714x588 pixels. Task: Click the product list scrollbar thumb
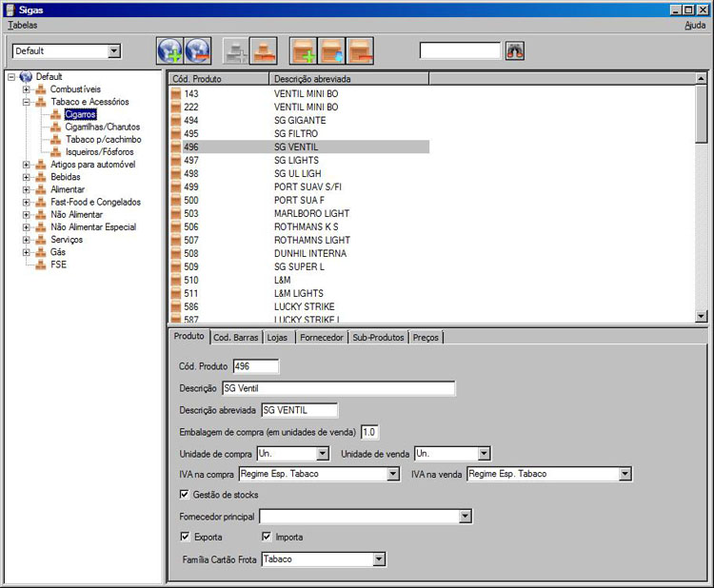[x=701, y=114]
